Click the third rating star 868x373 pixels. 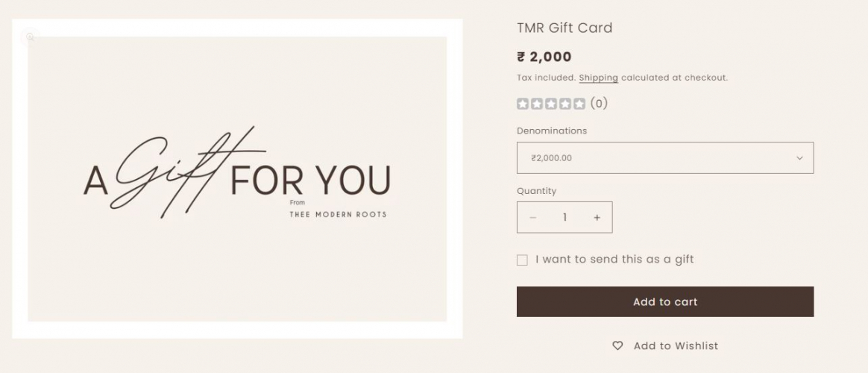(x=551, y=104)
